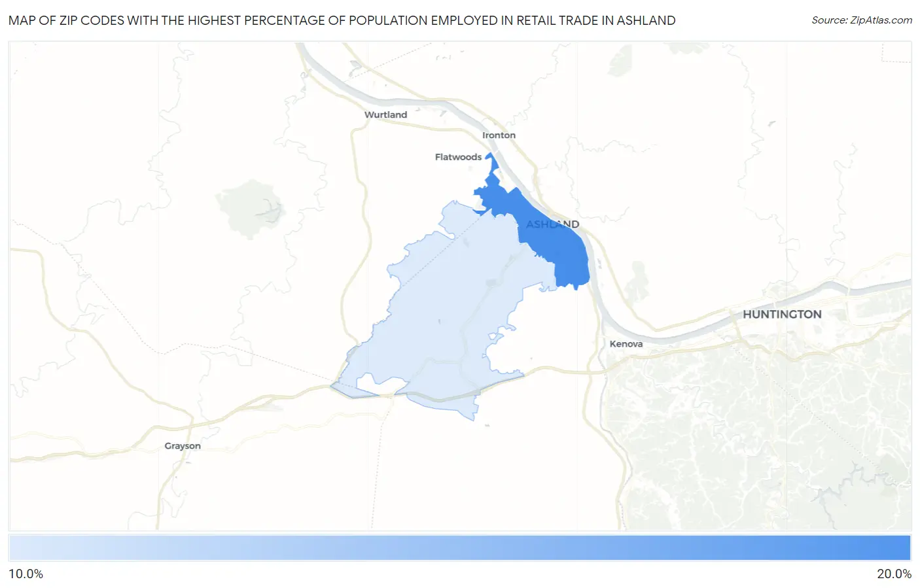Click the Huntington city label
The width and height of the screenshot is (920, 588).
pos(782,315)
